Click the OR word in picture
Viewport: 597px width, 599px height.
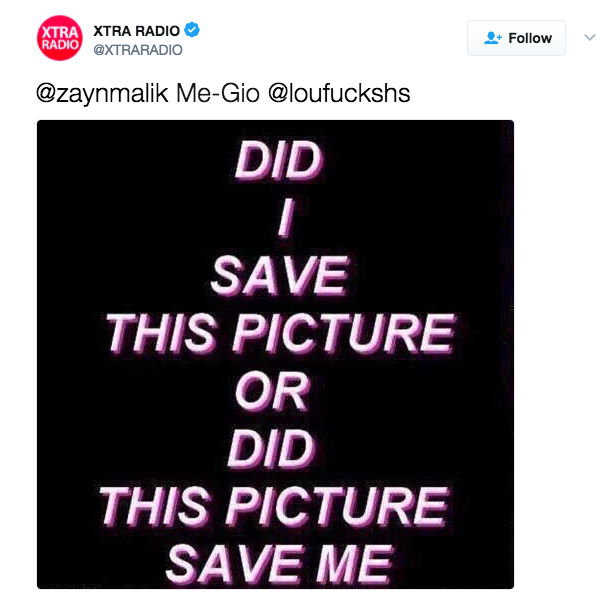coord(272,391)
